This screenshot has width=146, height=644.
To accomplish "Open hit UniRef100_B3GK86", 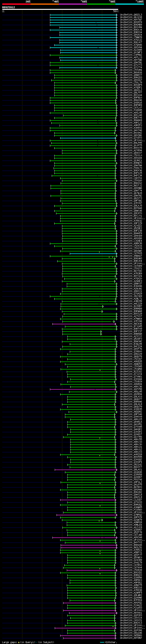I will coord(131,286).
